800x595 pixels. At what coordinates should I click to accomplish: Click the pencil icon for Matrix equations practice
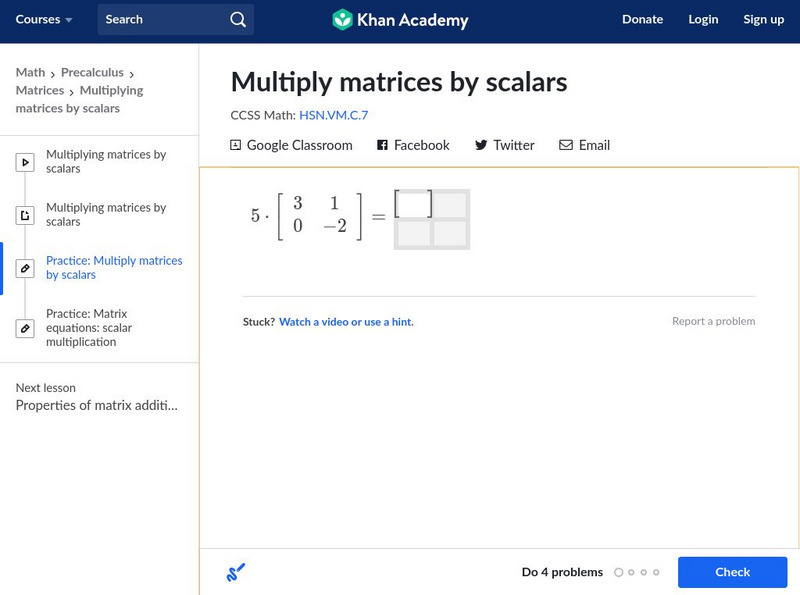25,328
